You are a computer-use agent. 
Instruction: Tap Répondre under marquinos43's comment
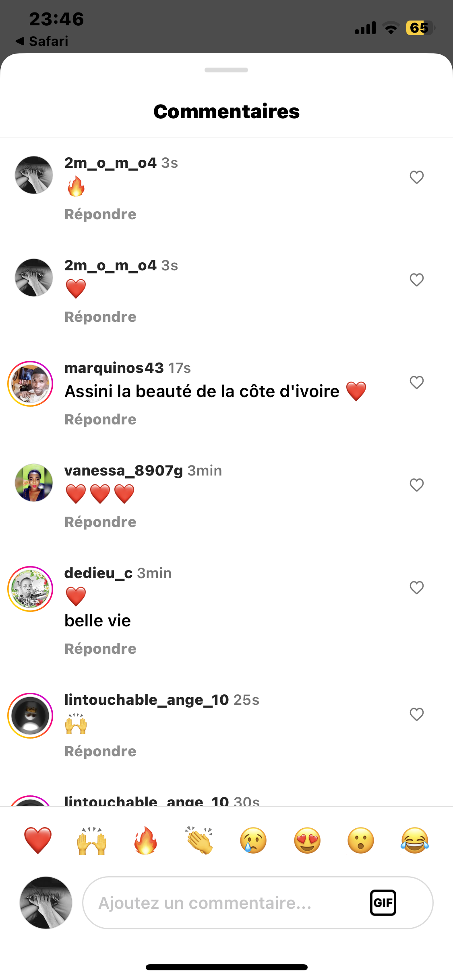coord(100,420)
